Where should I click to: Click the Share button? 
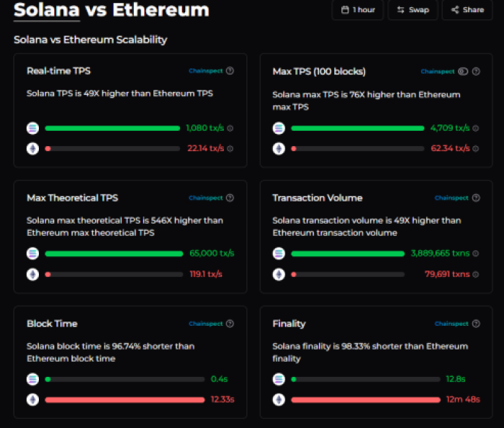467,10
